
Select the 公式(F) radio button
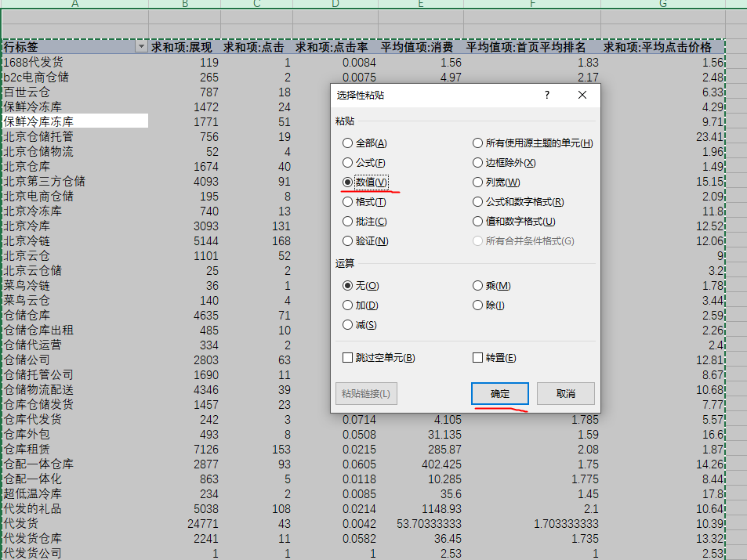[x=347, y=163]
